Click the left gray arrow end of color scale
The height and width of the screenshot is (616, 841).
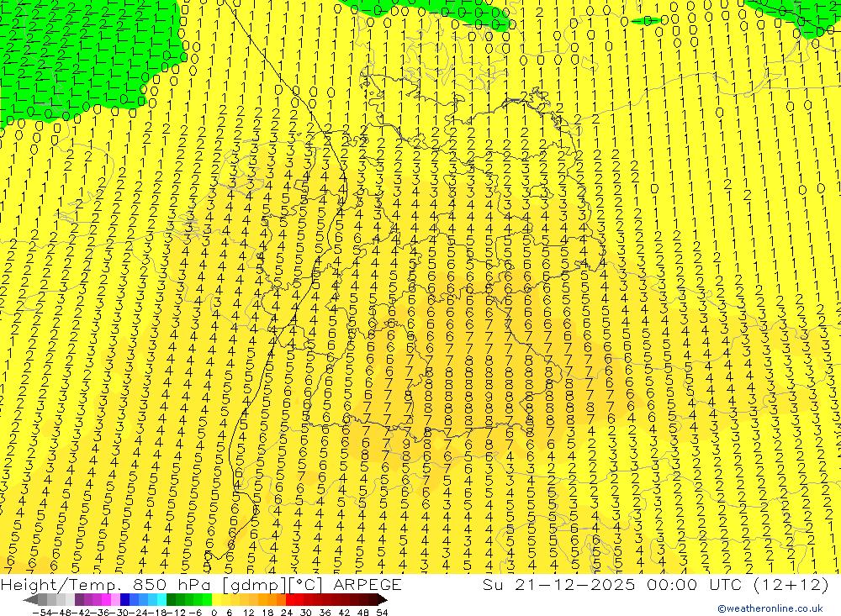pos(30,600)
